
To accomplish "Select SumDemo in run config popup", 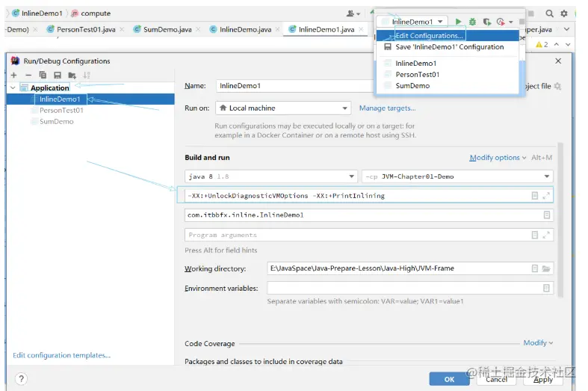I will [448, 85].
